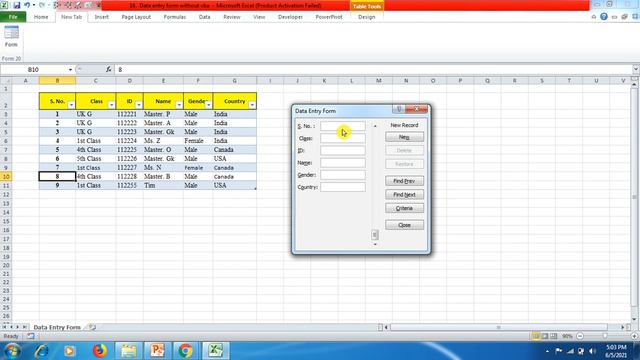The height and width of the screenshot is (360, 640).
Task: Open the S. No. column filter dropdown
Action: (71, 105)
